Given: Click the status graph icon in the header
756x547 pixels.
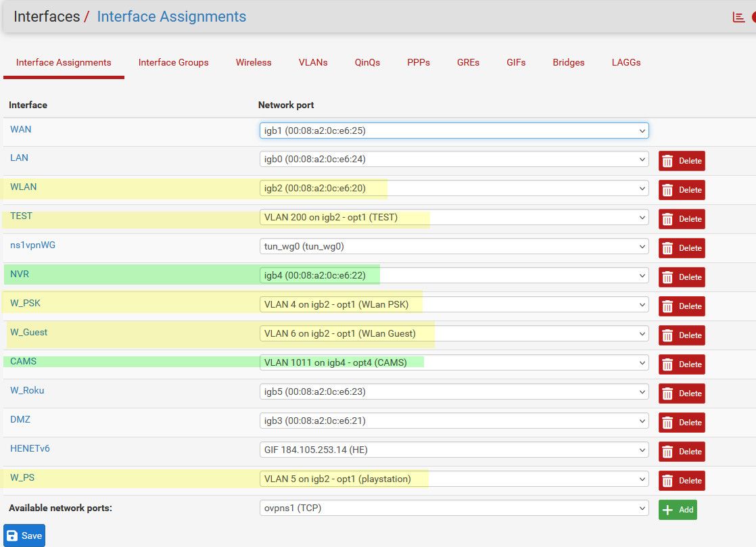Looking at the screenshot, I should (x=738, y=18).
